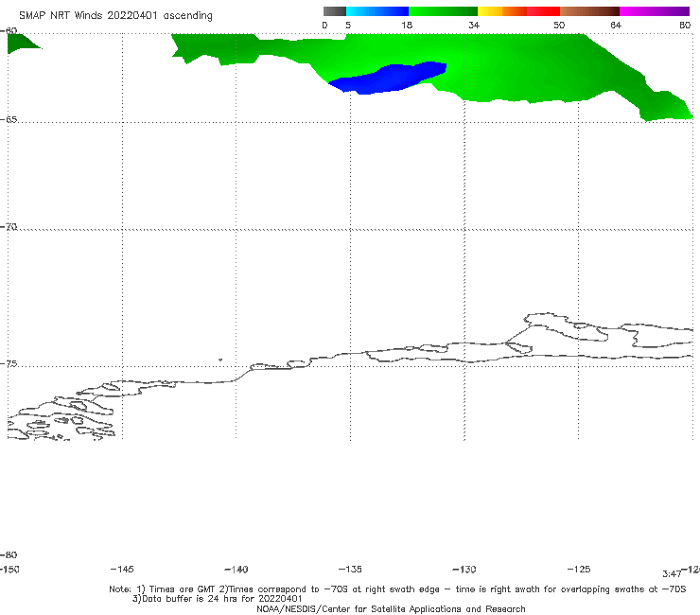700x615 pixels.
Task: Click the 'SMAP NRT Winds 20220401 ascending' title
Action: 115,16
